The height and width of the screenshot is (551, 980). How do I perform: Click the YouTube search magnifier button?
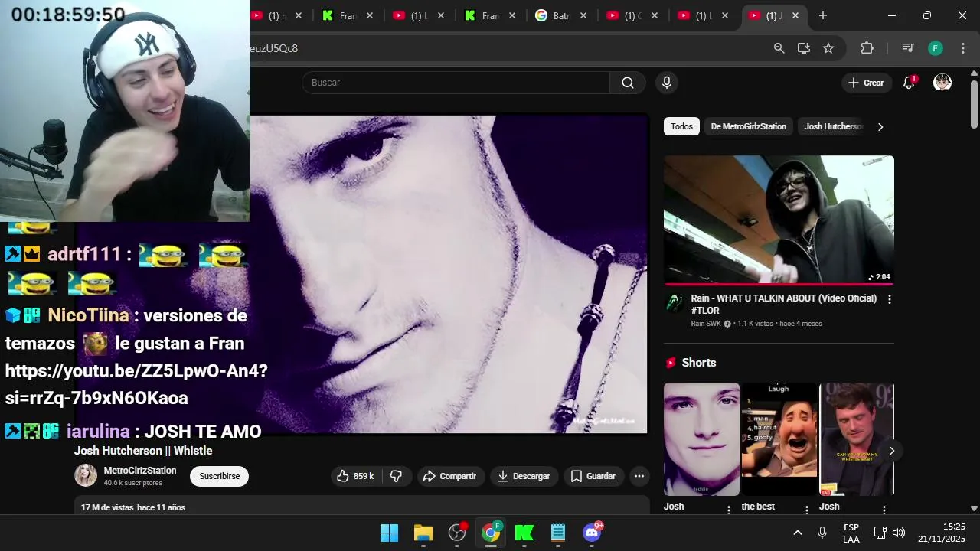coord(628,83)
